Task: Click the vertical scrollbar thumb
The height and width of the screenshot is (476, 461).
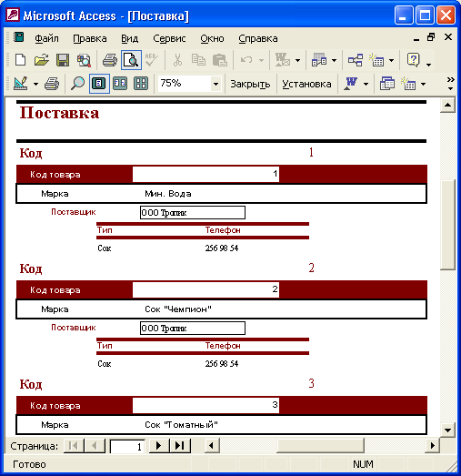Action: click(x=447, y=225)
